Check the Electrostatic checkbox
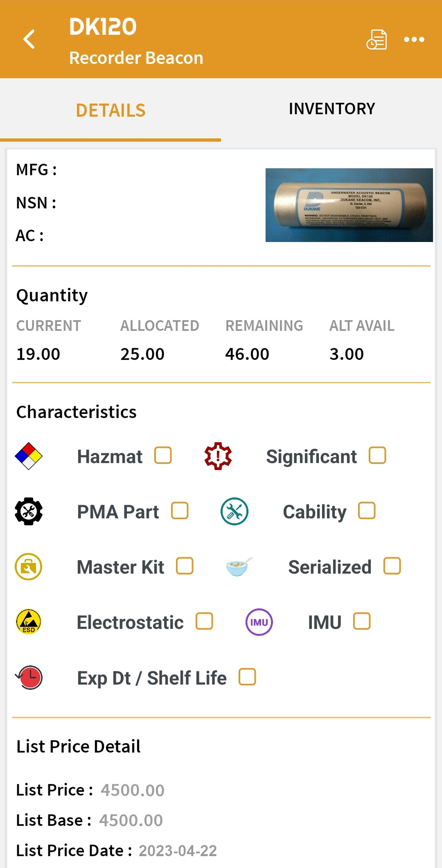The image size is (442, 868). click(204, 621)
